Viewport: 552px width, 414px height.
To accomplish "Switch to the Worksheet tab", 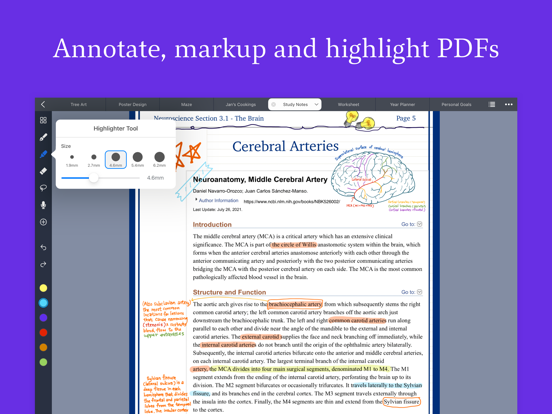I will pos(349,105).
